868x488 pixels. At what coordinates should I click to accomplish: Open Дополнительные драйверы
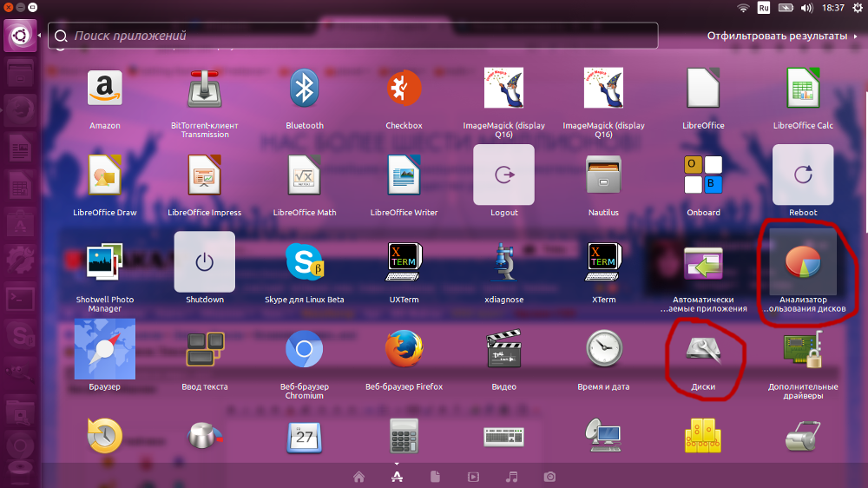tap(803, 349)
